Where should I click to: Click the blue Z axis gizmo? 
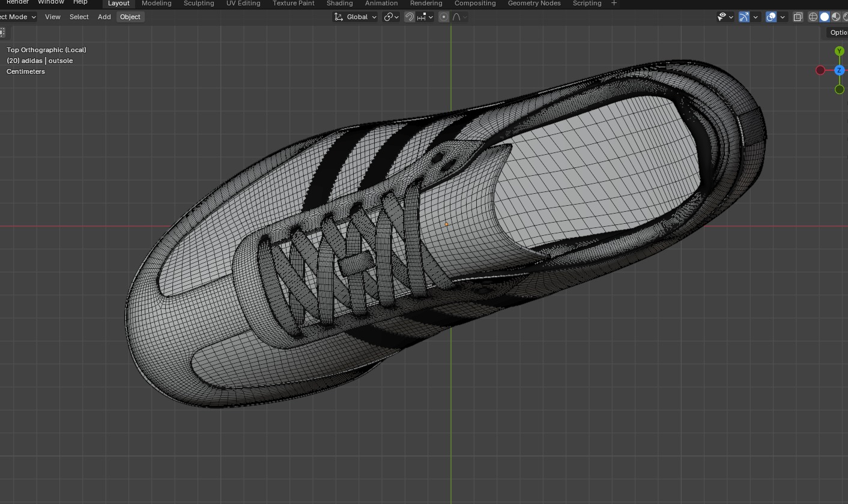pyautogui.click(x=840, y=70)
